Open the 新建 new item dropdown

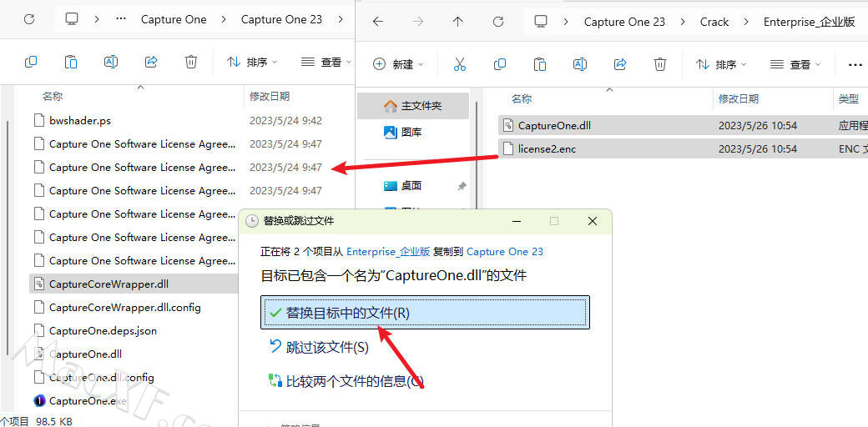tap(398, 65)
